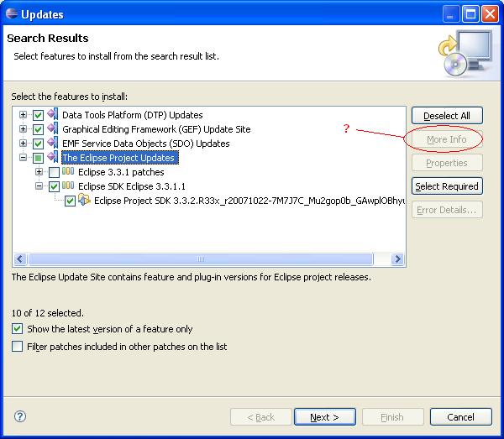Image resolution: width=504 pixels, height=439 pixels.
Task: Click the disabled More Info button
Action: click(x=447, y=139)
